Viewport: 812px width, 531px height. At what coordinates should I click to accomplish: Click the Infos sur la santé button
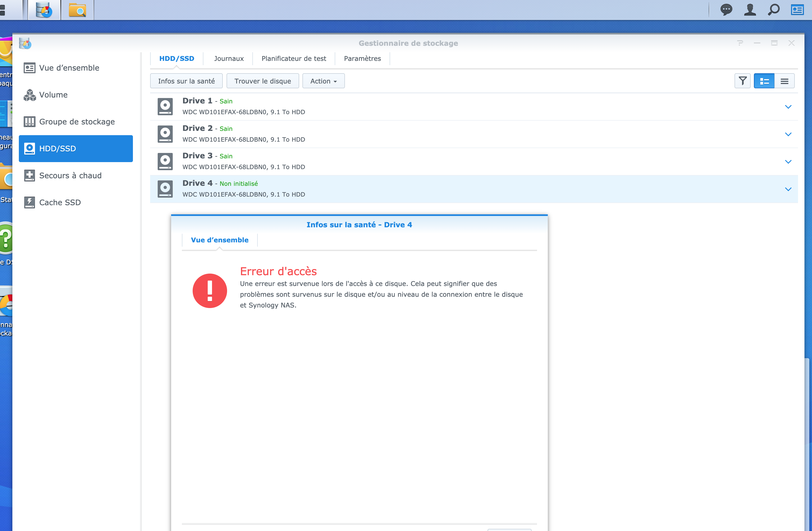click(x=186, y=81)
